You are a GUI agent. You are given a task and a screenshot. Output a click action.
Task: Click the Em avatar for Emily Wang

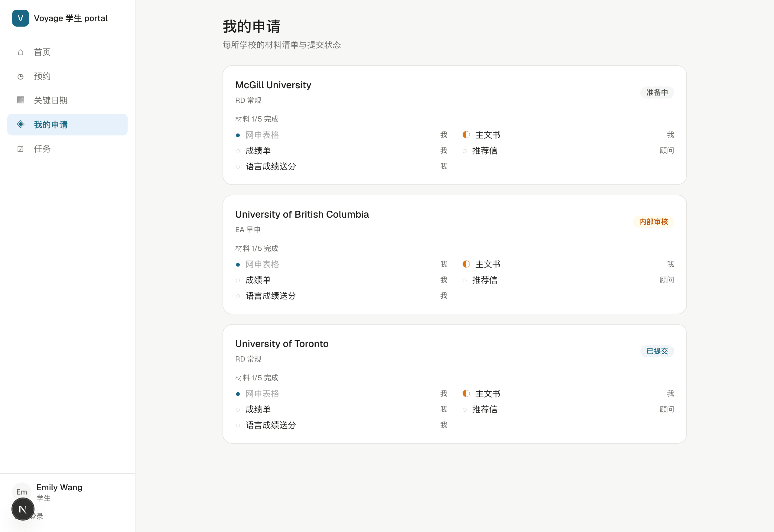(x=22, y=492)
